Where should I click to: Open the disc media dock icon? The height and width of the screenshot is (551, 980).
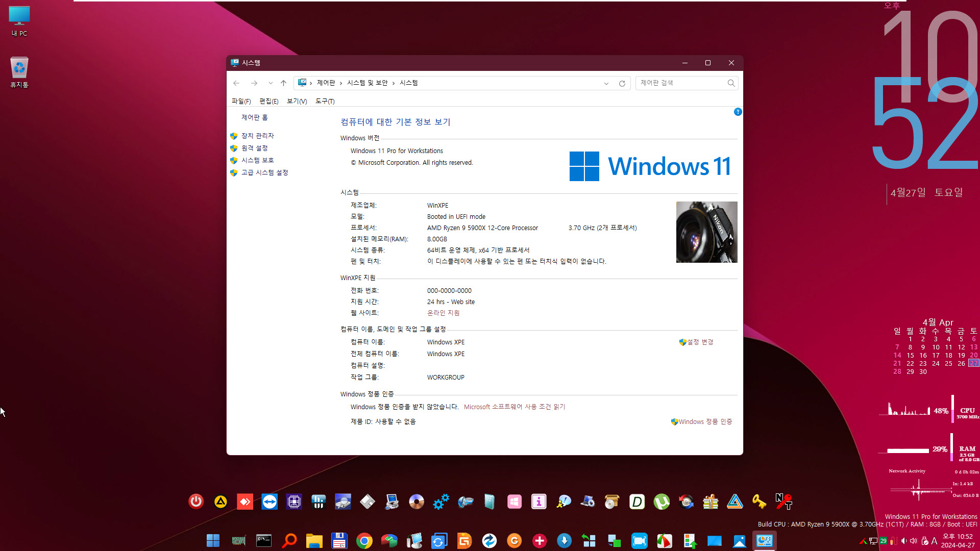416,502
